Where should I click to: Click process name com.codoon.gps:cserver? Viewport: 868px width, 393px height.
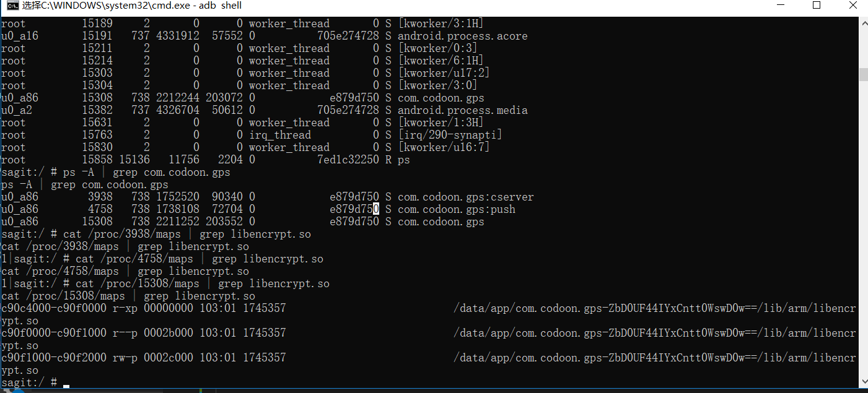coord(465,197)
